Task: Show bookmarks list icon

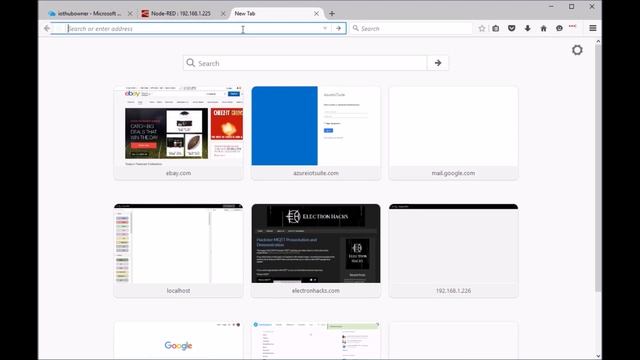Action: [496, 28]
